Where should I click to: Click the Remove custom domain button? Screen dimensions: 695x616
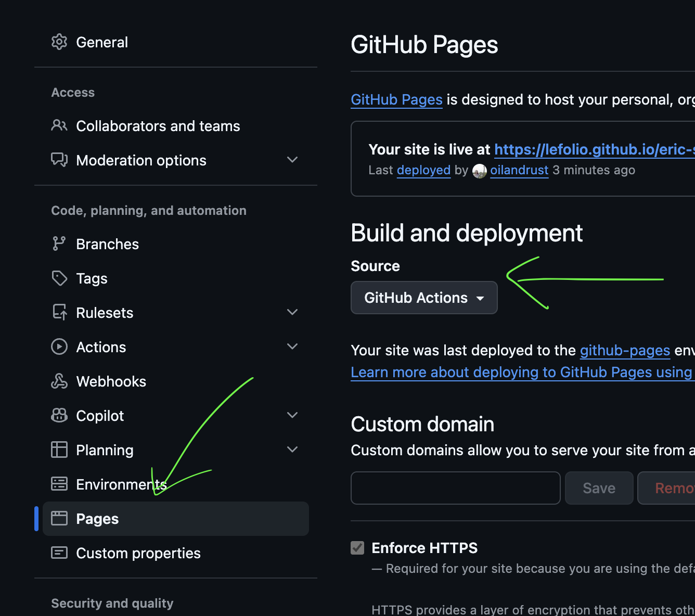coord(666,488)
